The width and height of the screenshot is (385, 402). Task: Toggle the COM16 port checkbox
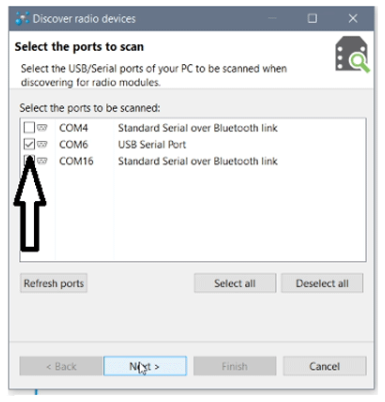pos(29,161)
